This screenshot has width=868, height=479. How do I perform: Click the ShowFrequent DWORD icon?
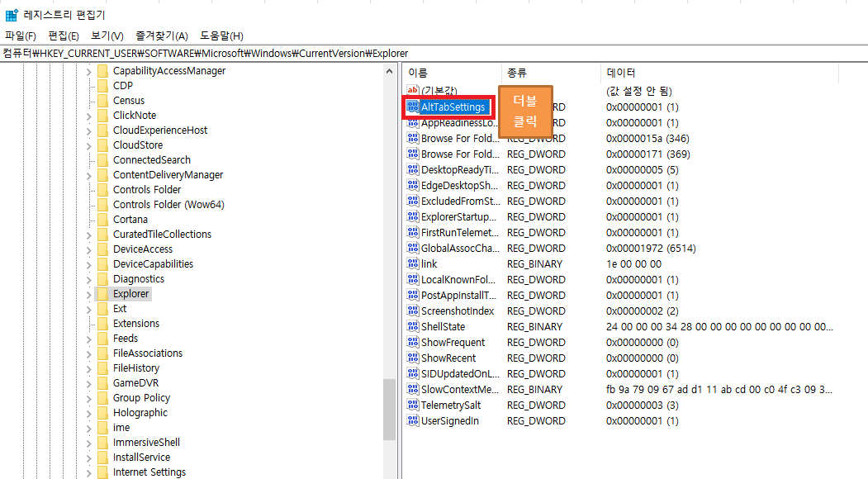tap(413, 342)
